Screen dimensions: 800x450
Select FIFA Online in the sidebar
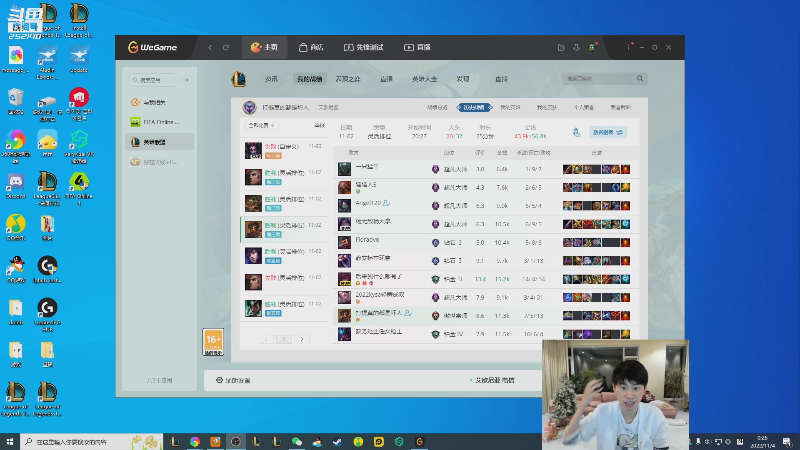[159, 122]
